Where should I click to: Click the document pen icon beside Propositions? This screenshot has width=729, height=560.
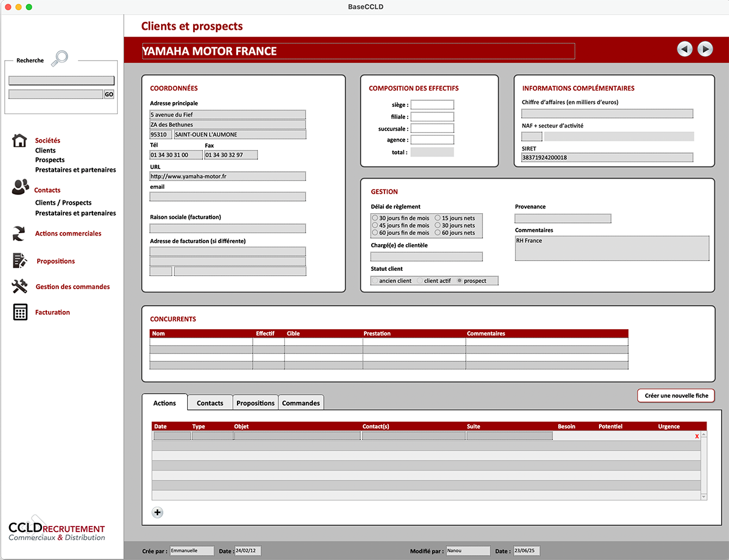[19, 261]
